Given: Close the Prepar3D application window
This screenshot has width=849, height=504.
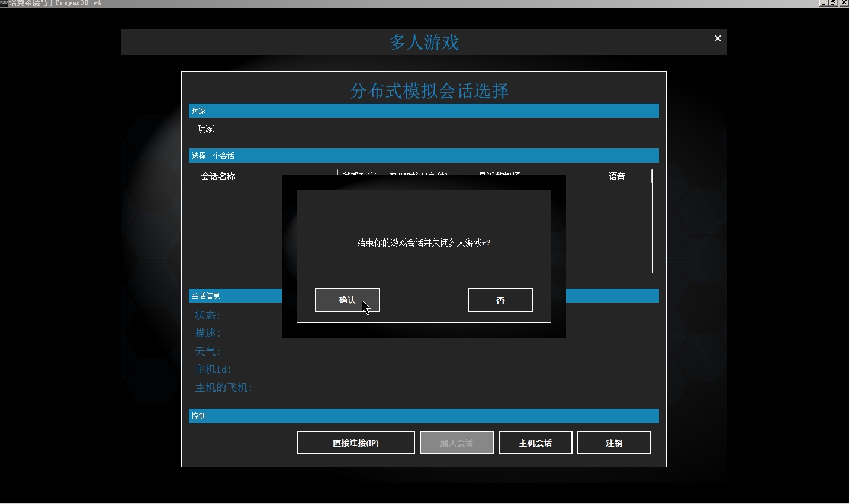Looking at the screenshot, I should pyautogui.click(x=844, y=3).
